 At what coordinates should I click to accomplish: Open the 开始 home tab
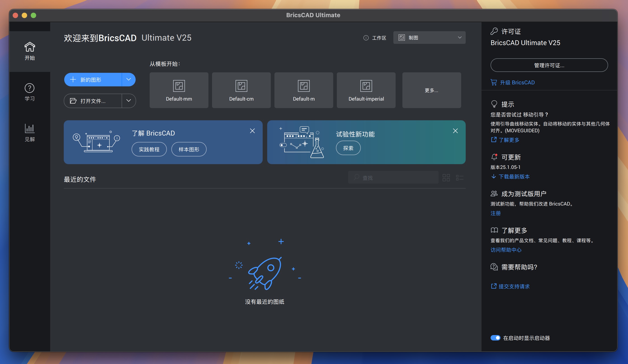[30, 51]
